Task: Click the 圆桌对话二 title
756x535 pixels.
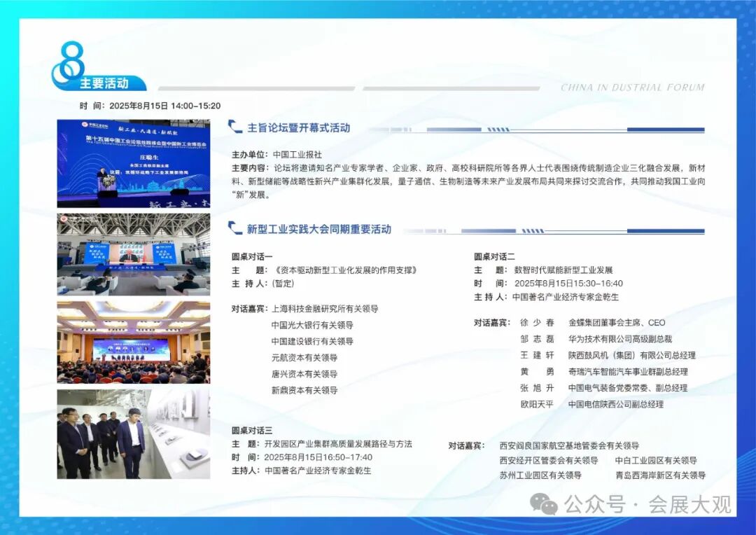Action: point(494,256)
